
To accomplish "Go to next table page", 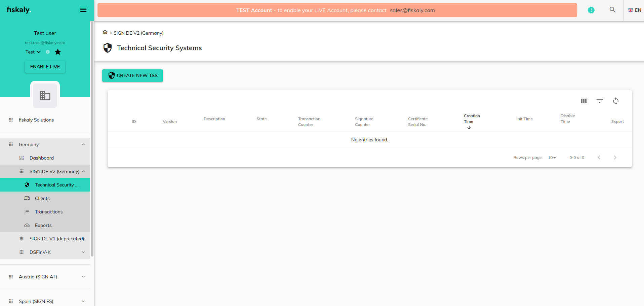I will click(x=615, y=158).
